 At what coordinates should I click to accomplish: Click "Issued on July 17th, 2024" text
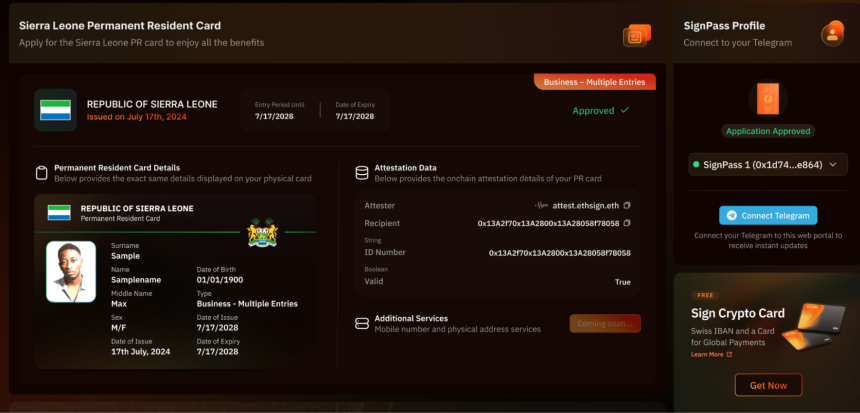[137, 117]
